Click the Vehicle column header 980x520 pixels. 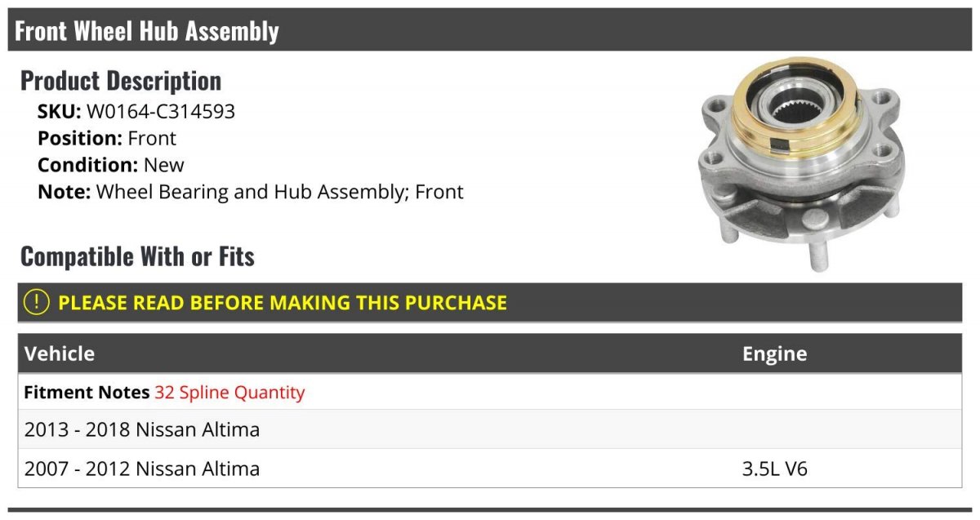60,353
